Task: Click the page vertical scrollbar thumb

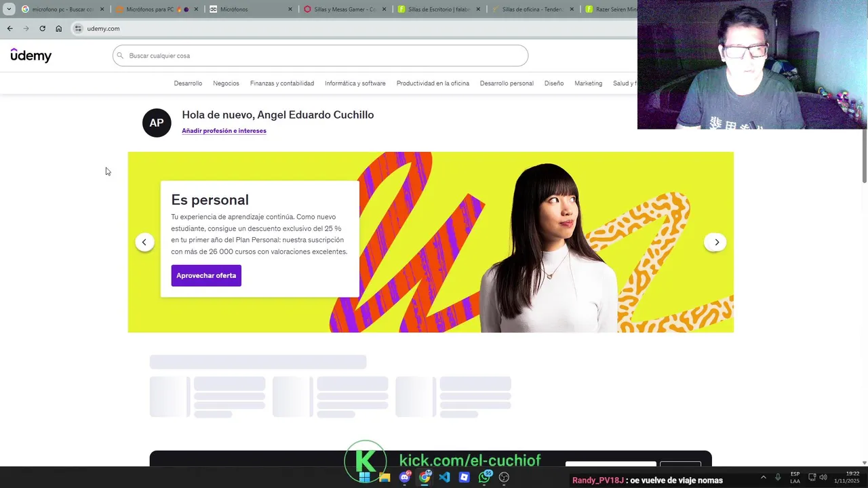Action: click(865, 155)
